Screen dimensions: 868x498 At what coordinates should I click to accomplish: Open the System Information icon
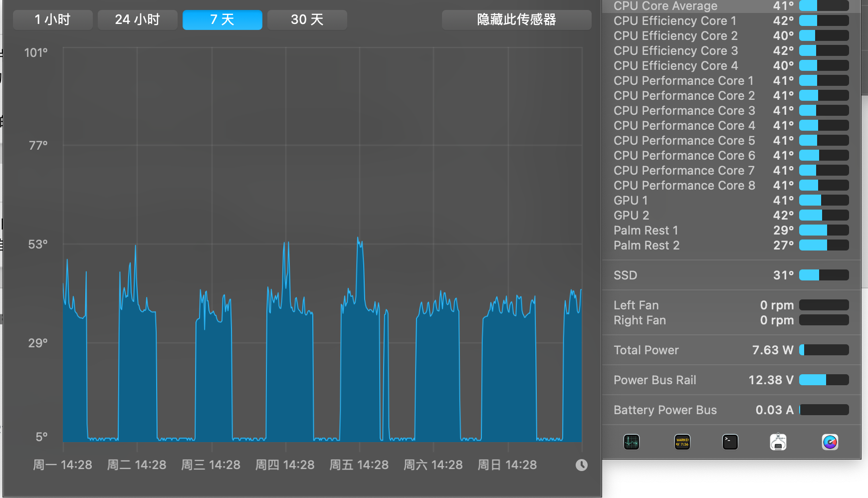tap(778, 442)
